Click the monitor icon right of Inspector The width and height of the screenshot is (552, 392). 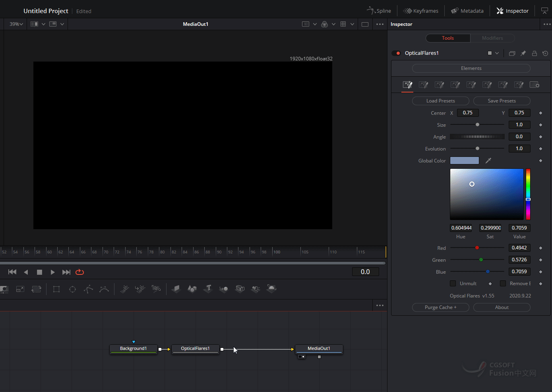click(544, 11)
